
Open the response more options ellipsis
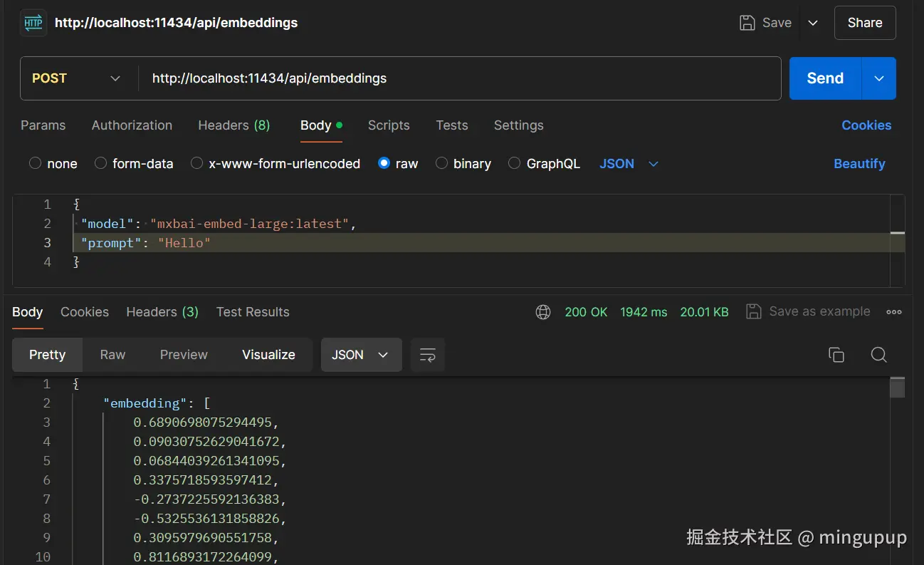tap(894, 312)
